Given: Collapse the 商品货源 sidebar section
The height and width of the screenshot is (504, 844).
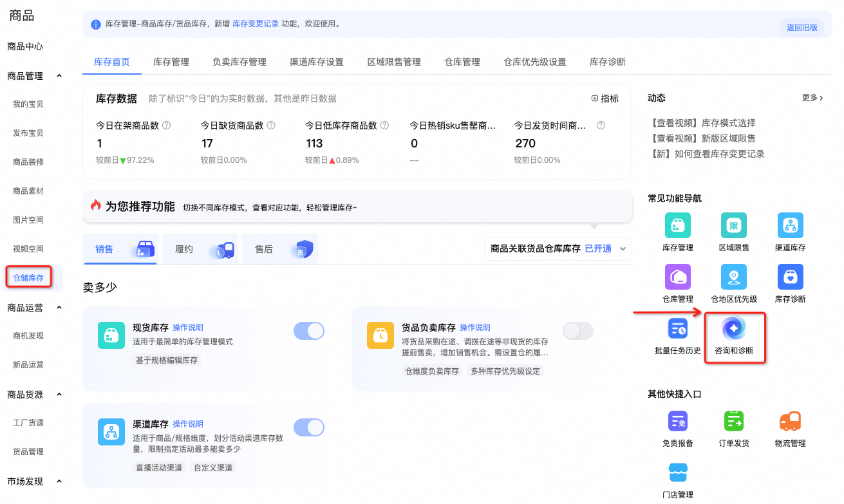Looking at the screenshot, I should tap(59, 395).
